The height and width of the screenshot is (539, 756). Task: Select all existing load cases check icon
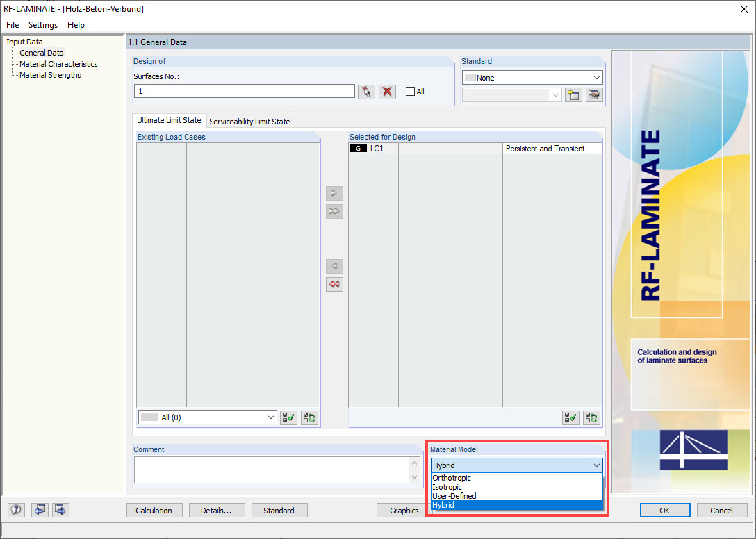[x=288, y=417]
